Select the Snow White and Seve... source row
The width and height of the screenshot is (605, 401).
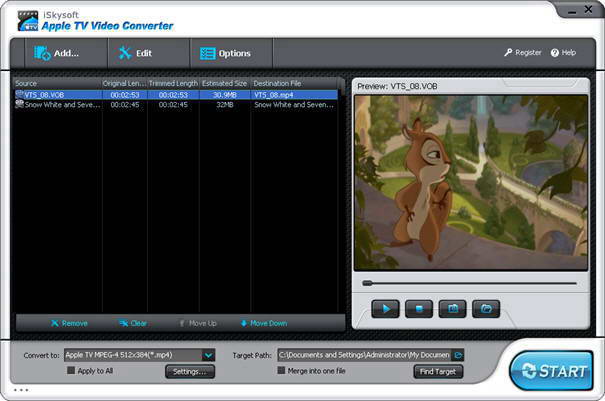point(176,105)
